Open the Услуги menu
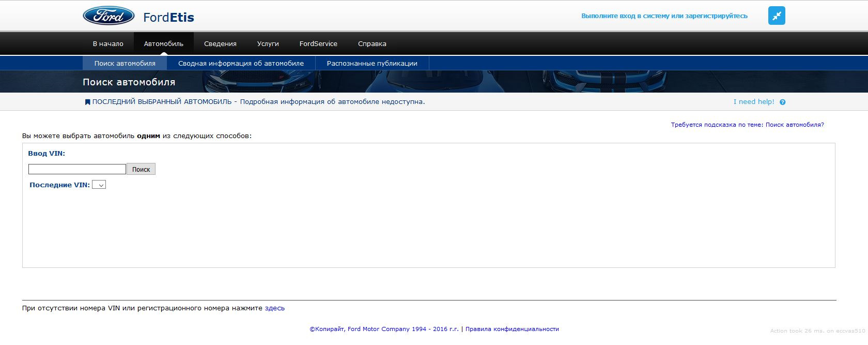Image resolution: width=868 pixels, height=345 pixels. pyautogui.click(x=268, y=44)
